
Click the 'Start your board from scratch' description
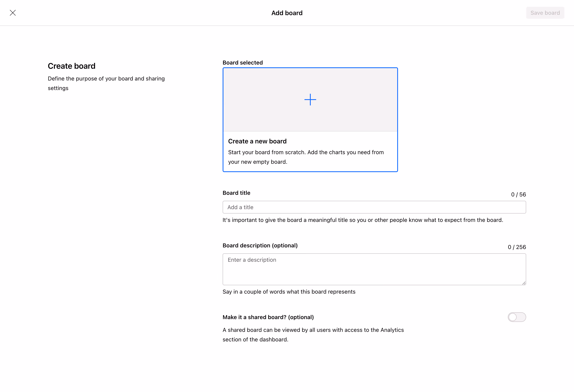(306, 157)
